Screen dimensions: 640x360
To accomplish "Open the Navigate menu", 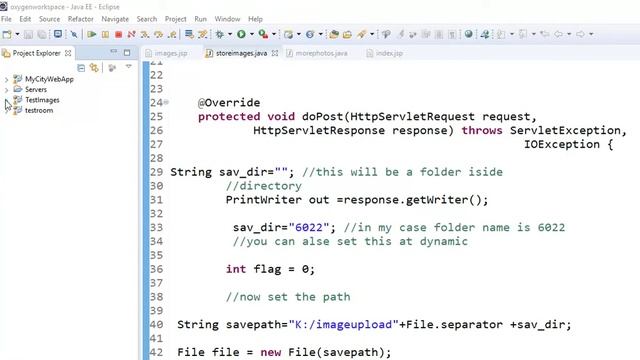I will (x=115, y=19).
